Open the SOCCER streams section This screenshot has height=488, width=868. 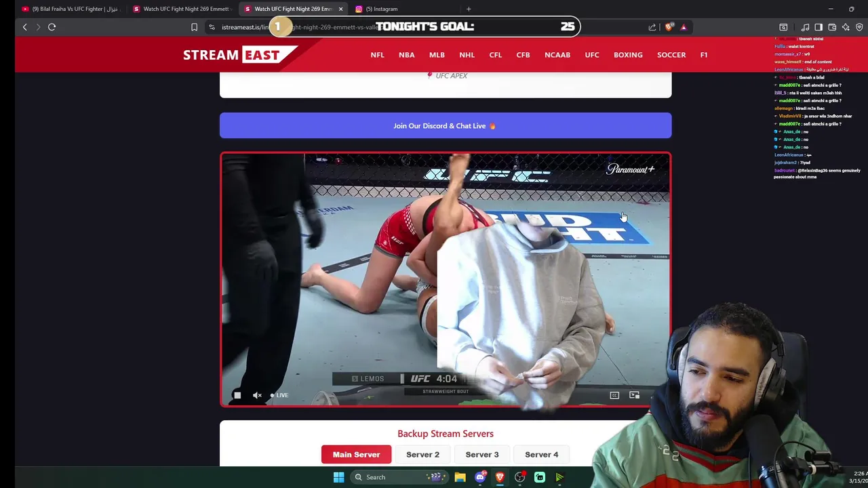click(671, 55)
